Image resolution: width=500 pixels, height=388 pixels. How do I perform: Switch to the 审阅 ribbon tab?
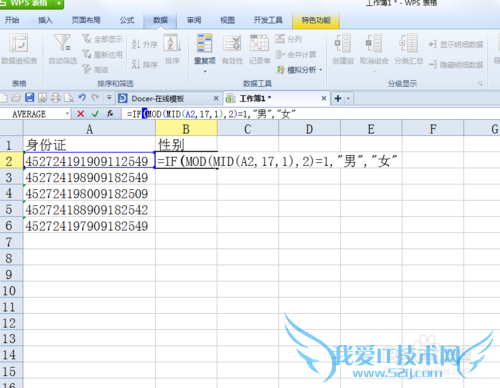tap(194, 20)
